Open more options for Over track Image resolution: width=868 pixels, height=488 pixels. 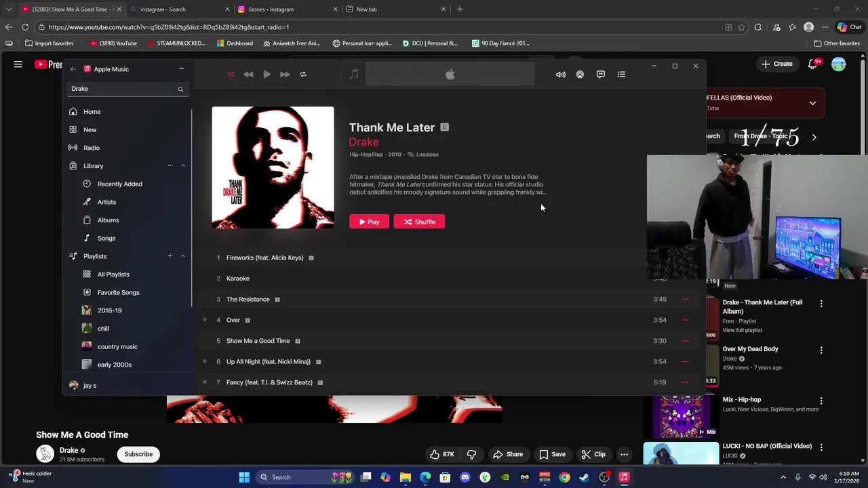click(685, 320)
